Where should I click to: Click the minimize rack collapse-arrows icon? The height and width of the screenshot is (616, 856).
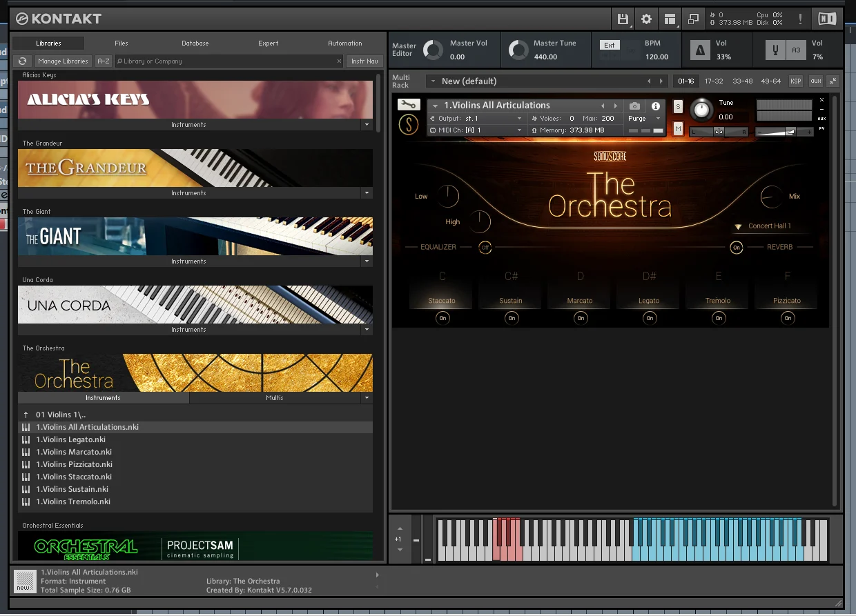833,81
